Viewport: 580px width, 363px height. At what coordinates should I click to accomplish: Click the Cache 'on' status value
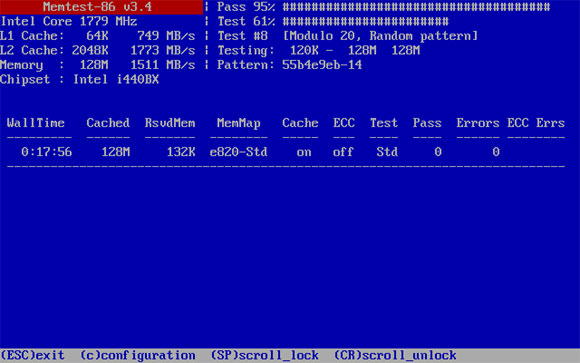coord(304,152)
